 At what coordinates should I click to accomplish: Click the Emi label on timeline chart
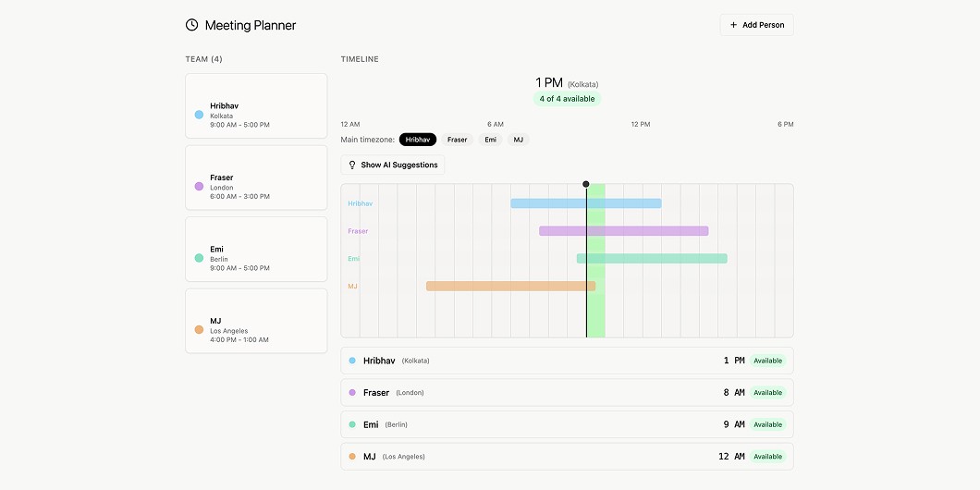click(x=354, y=258)
